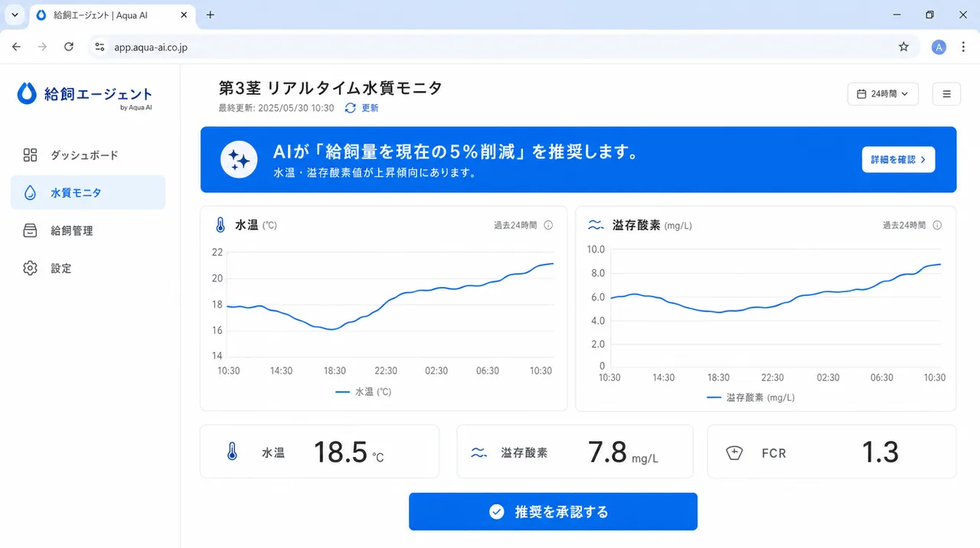Click the FCR value 1.3
Screen dimensions: 980x548
pos(880,452)
